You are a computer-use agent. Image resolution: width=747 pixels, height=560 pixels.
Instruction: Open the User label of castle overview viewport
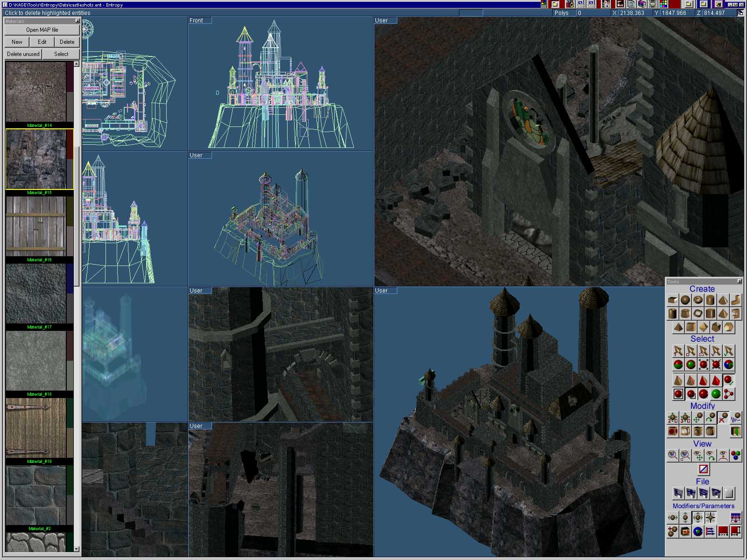[x=385, y=290]
